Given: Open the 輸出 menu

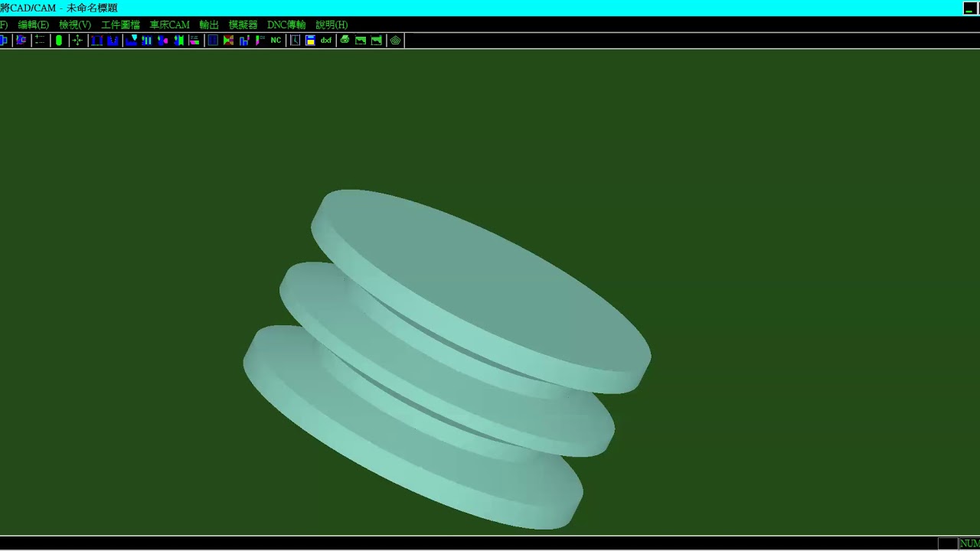Looking at the screenshot, I should (209, 24).
